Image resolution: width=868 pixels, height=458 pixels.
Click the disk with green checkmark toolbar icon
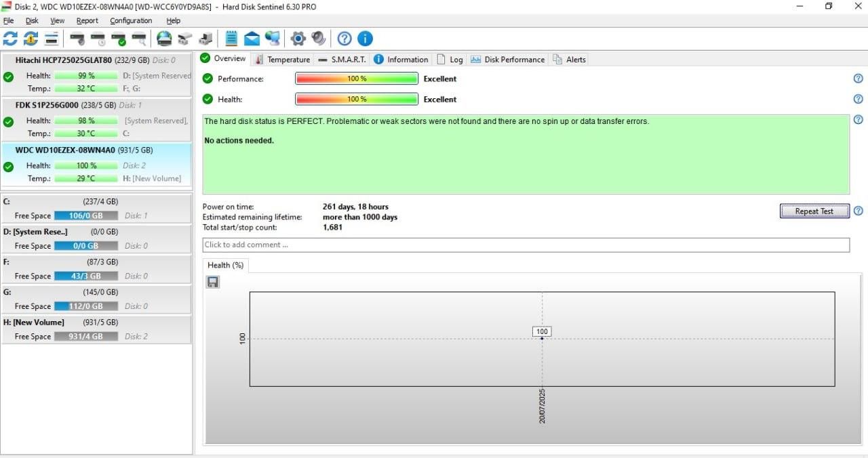[x=119, y=39]
